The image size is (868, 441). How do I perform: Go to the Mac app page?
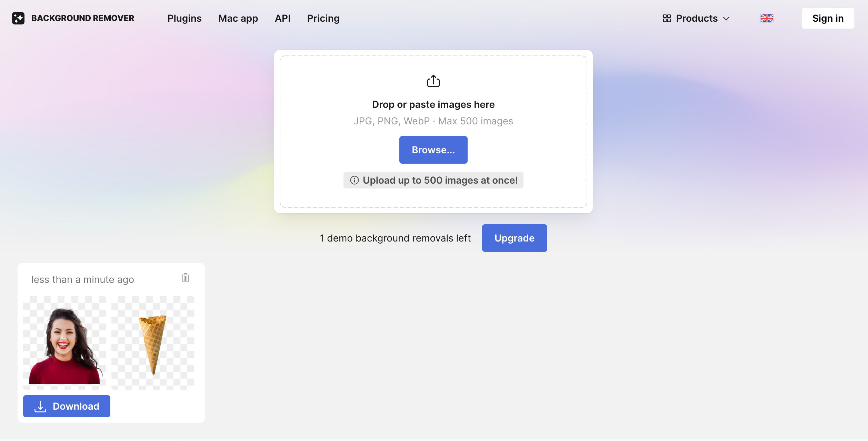tap(238, 18)
